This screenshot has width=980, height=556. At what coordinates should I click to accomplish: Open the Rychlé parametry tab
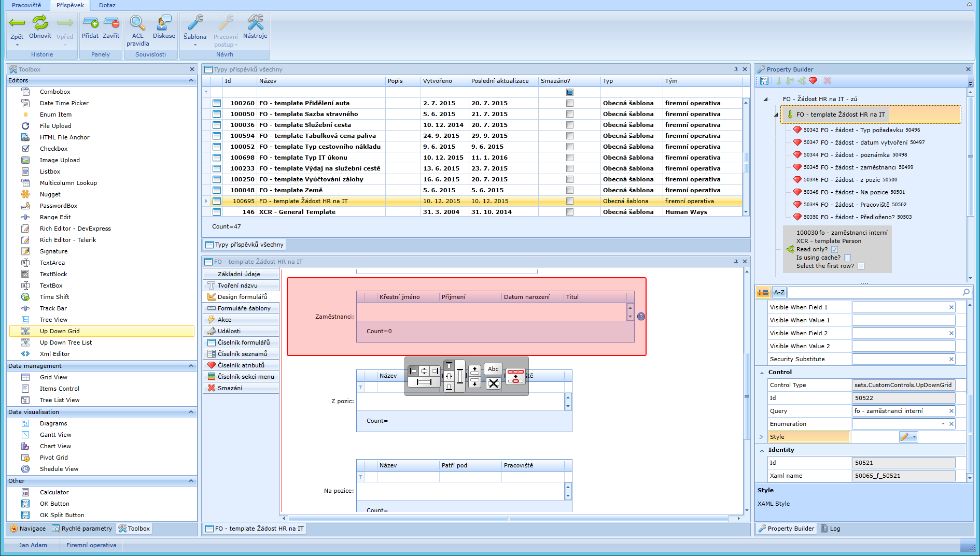(x=82, y=529)
